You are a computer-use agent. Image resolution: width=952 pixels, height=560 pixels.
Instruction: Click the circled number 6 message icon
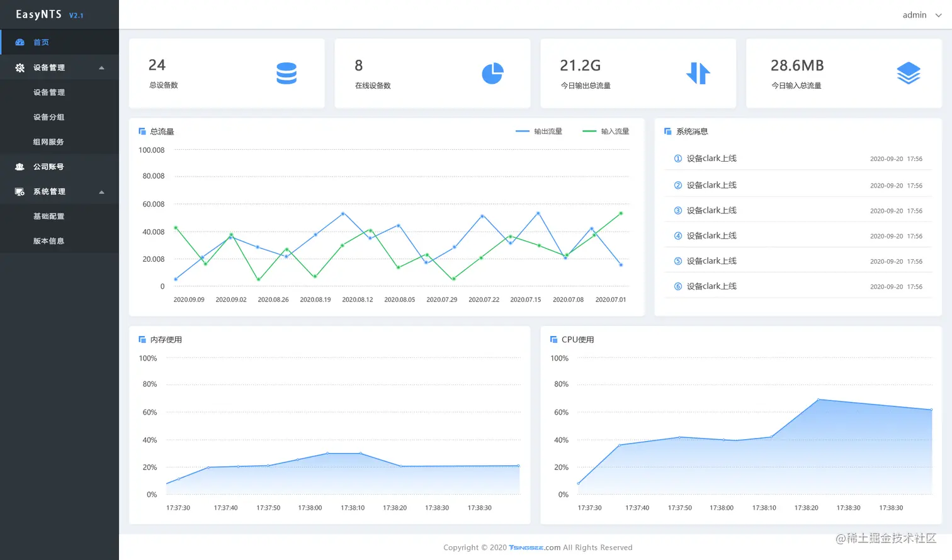click(x=678, y=286)
